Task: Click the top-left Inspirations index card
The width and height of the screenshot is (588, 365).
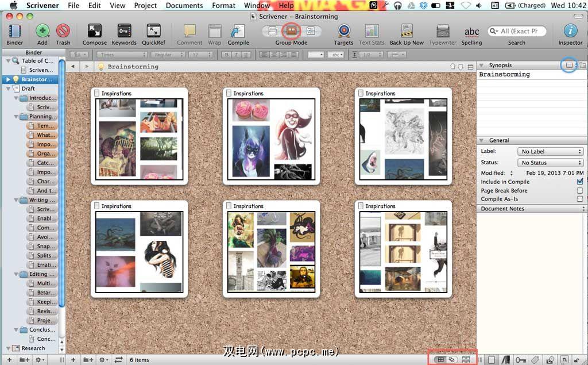Action: [139, 136]
